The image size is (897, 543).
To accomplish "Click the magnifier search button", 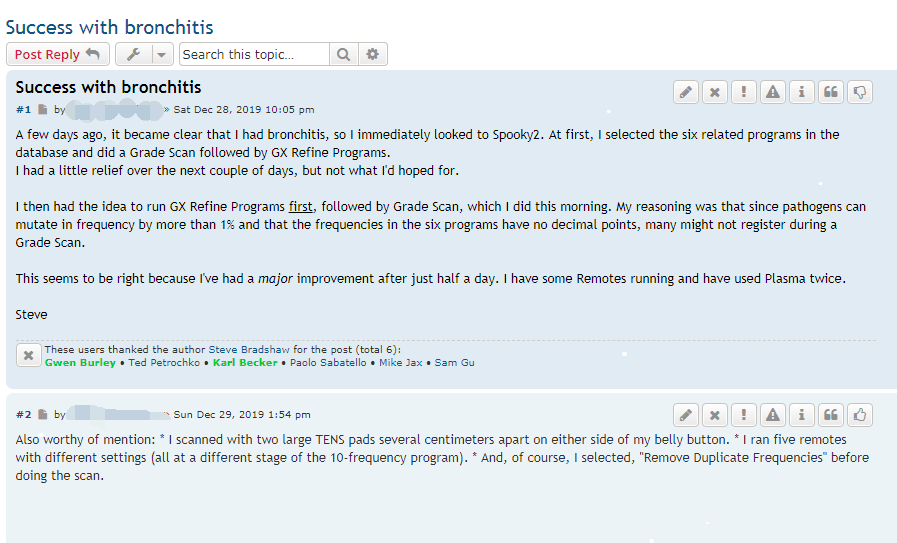I will (343, 54).
